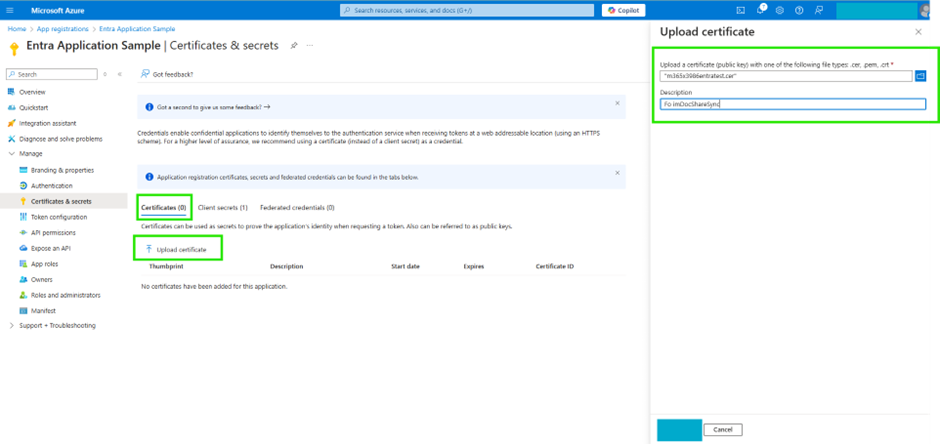The width and height of the screenshot is (940, 444).
Task: Focus the Search resources, services, and docs box
Action: point(468,10)
